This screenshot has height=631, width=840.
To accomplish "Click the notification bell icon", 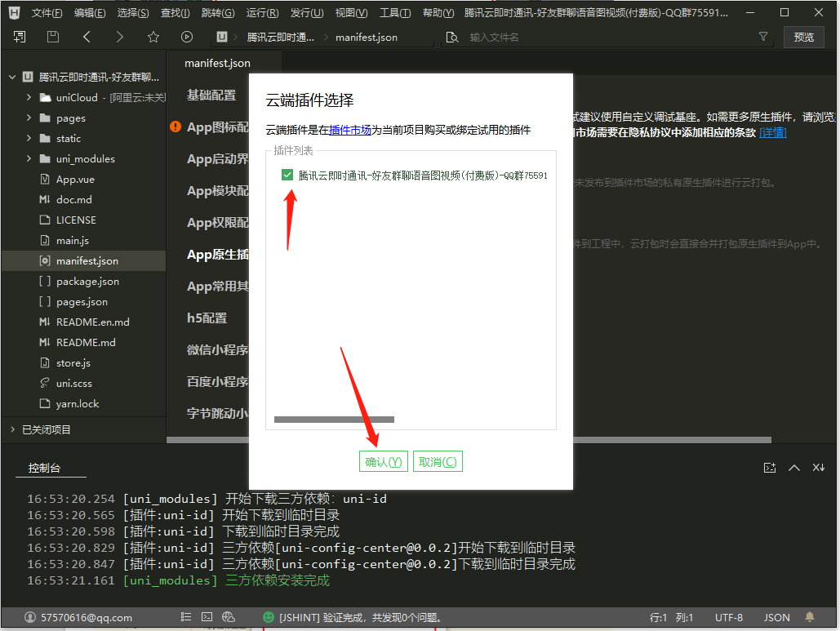I will click(810, 617).
